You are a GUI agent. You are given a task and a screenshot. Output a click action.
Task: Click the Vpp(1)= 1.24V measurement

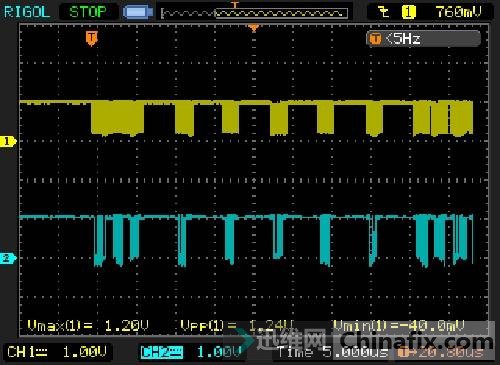(237, 325)
